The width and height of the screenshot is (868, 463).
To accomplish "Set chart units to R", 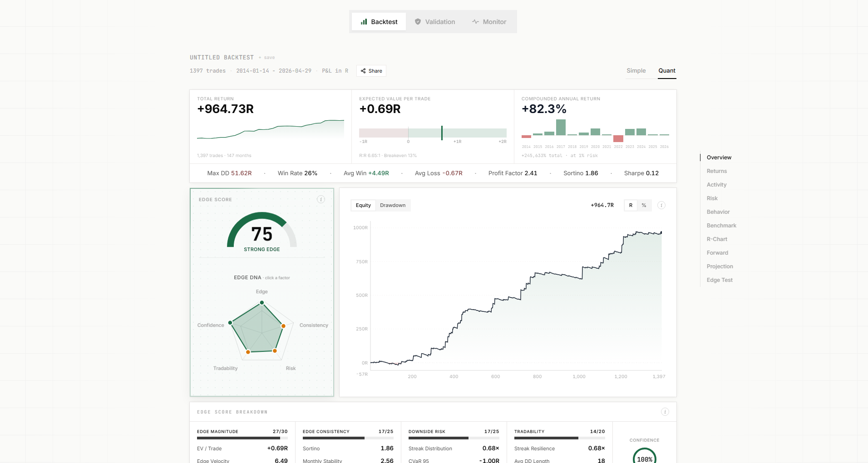I will coord(631,205).
